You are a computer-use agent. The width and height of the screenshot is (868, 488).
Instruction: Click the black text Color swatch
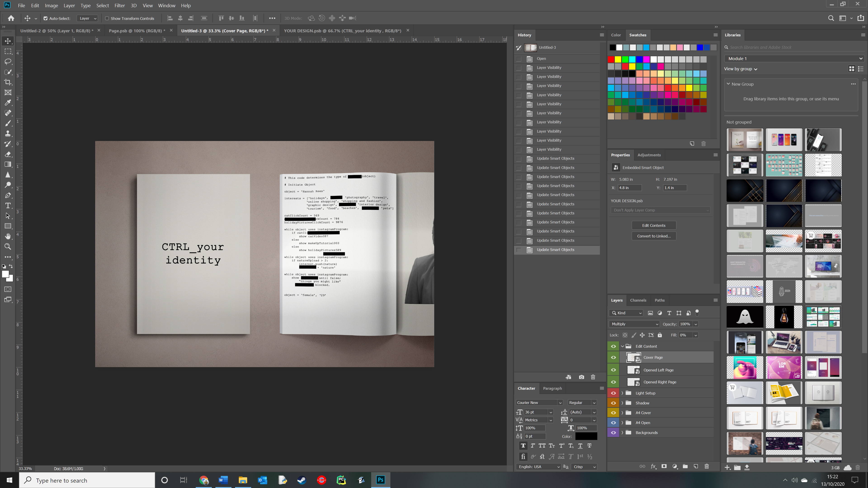tap(586, 436)
